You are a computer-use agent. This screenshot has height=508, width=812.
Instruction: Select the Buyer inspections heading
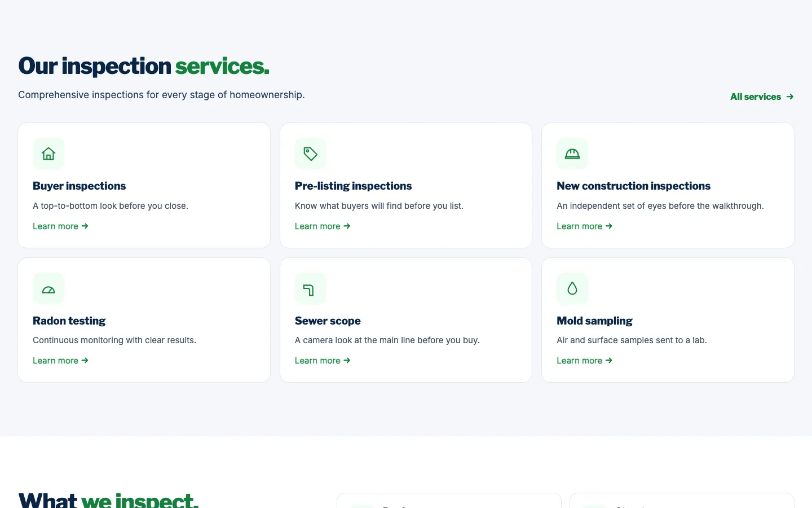point(80,186)
